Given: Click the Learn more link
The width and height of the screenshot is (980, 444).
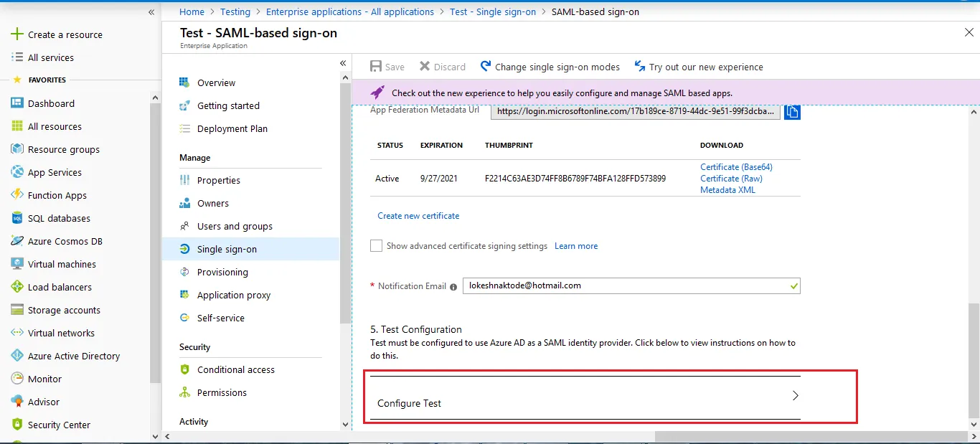Looking at the screenshot, I should 576,246.
